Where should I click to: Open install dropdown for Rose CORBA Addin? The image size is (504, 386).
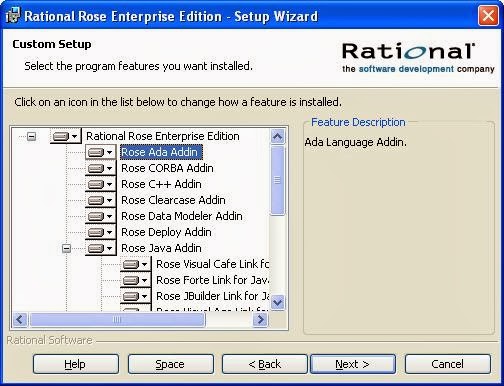point(100,168)
